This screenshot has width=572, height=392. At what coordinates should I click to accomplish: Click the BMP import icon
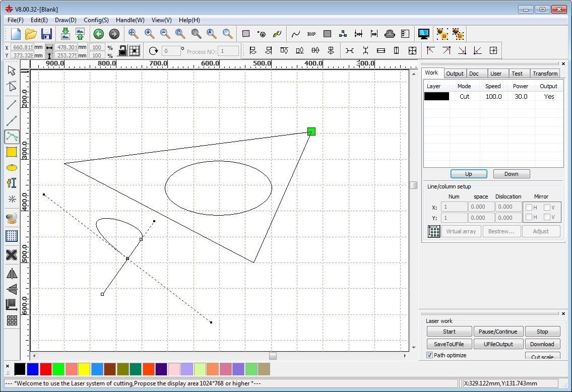[311, 34]
